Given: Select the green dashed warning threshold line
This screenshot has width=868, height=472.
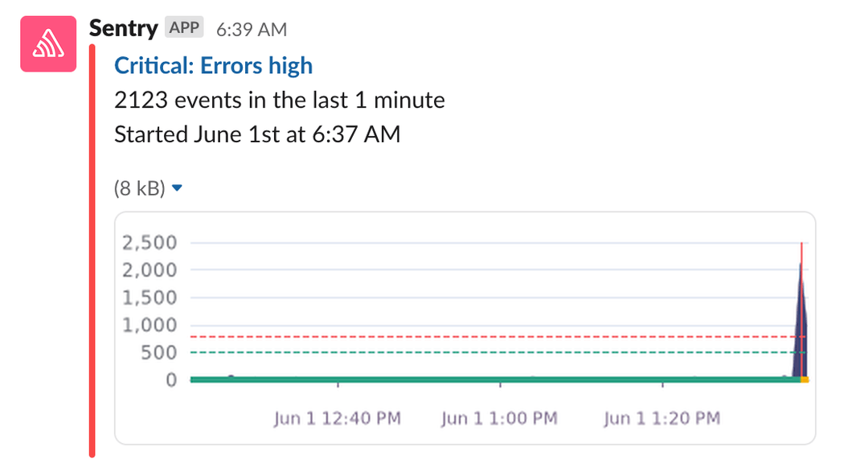Looking at the screenshot, I should tap(482, 352).
